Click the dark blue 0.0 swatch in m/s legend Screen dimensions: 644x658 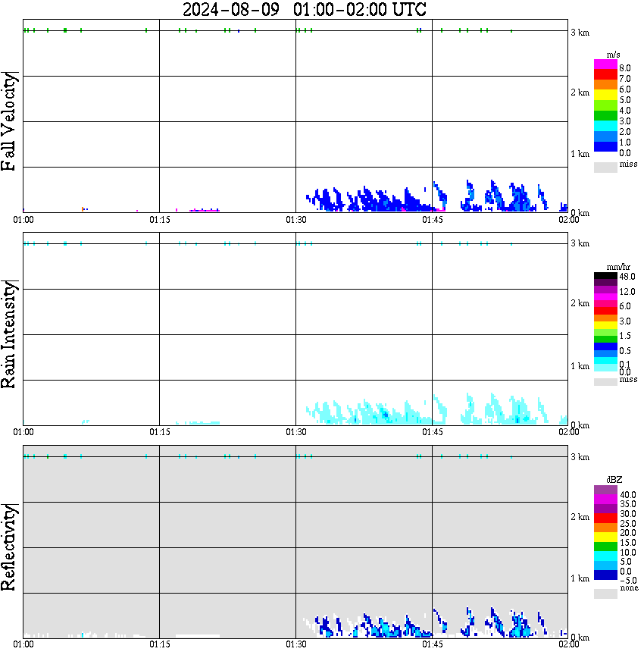click(x=605, y=147)
